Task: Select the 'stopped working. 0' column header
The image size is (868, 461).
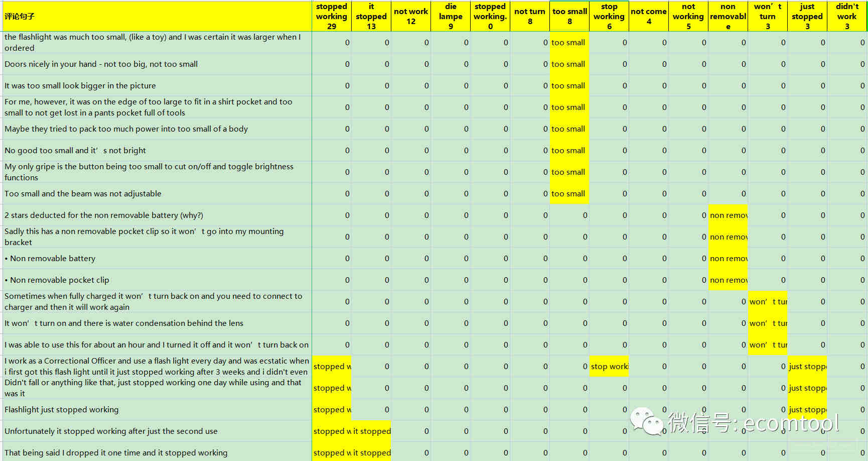Action: point(490,16)
